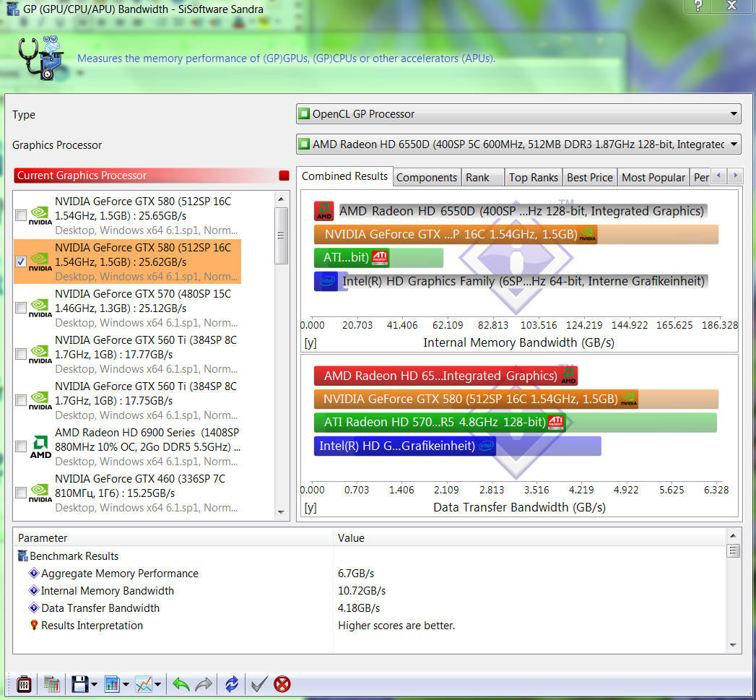Click diamond icon beside Aggregate Memory Performance
Viewport: 756px width, 700px height.
34,573
